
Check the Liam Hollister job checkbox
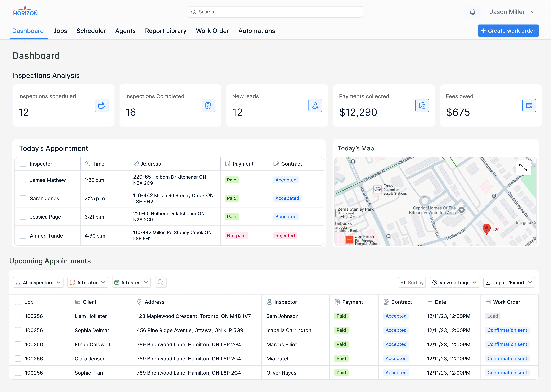[x=18, y=316]
